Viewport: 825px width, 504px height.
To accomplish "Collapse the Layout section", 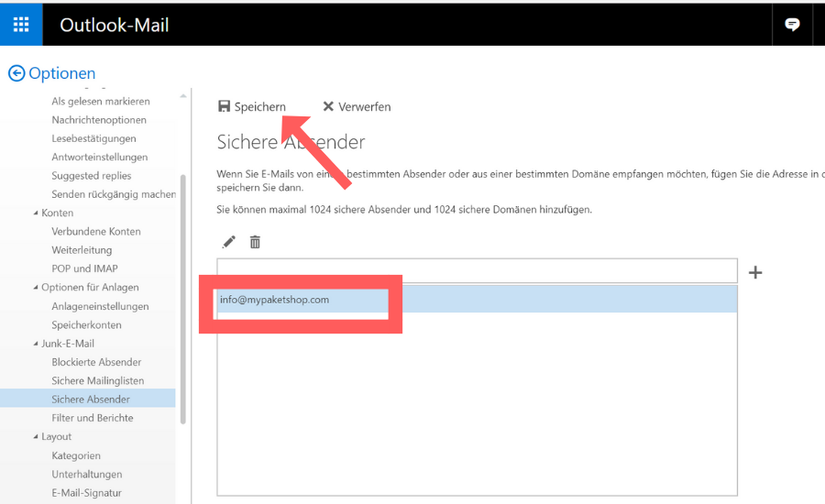I will tap(35, 437).
